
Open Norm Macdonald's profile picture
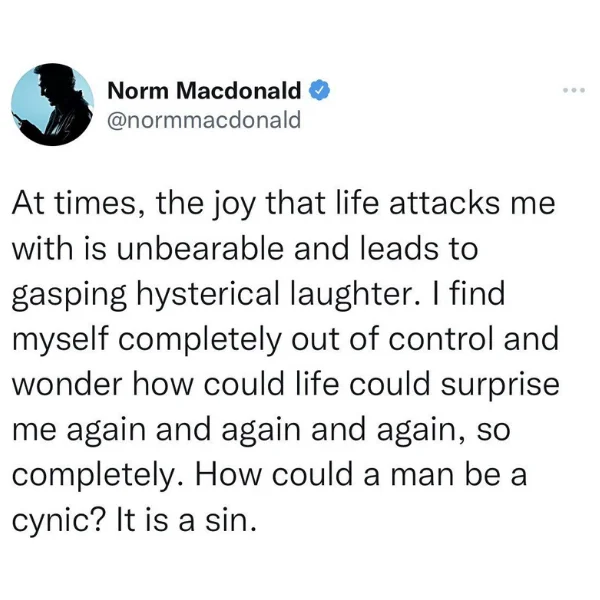coord(52,104)
